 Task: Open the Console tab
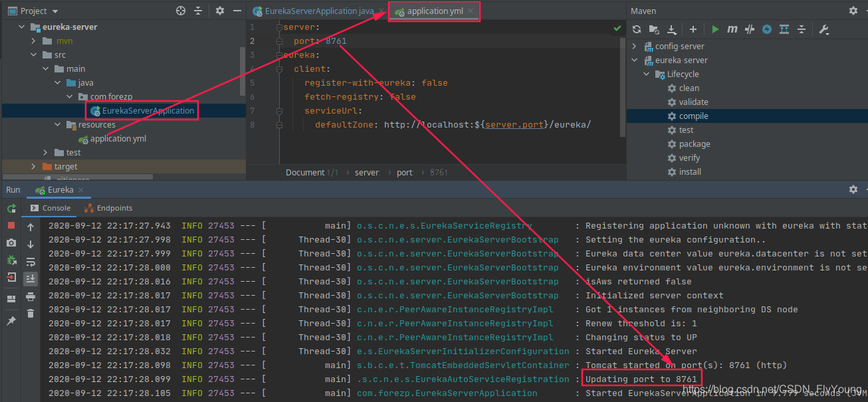[51, 208]
